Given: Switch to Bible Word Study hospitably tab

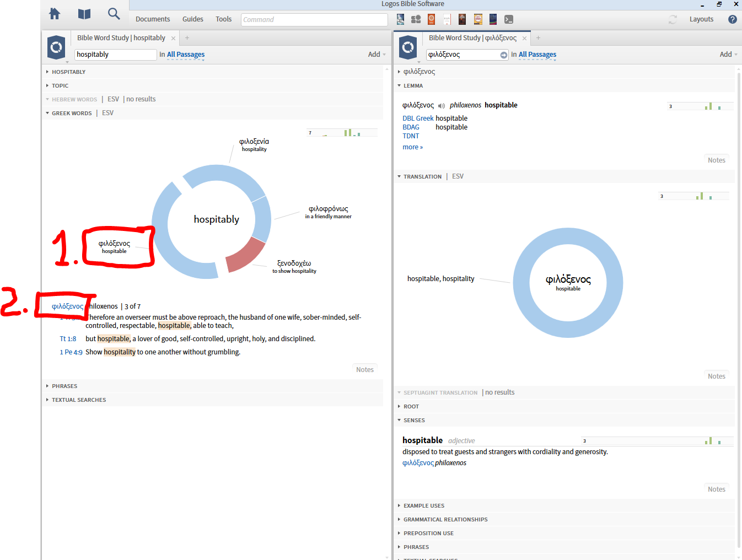Looking at the screenshot, I should [x=121, y=38].
